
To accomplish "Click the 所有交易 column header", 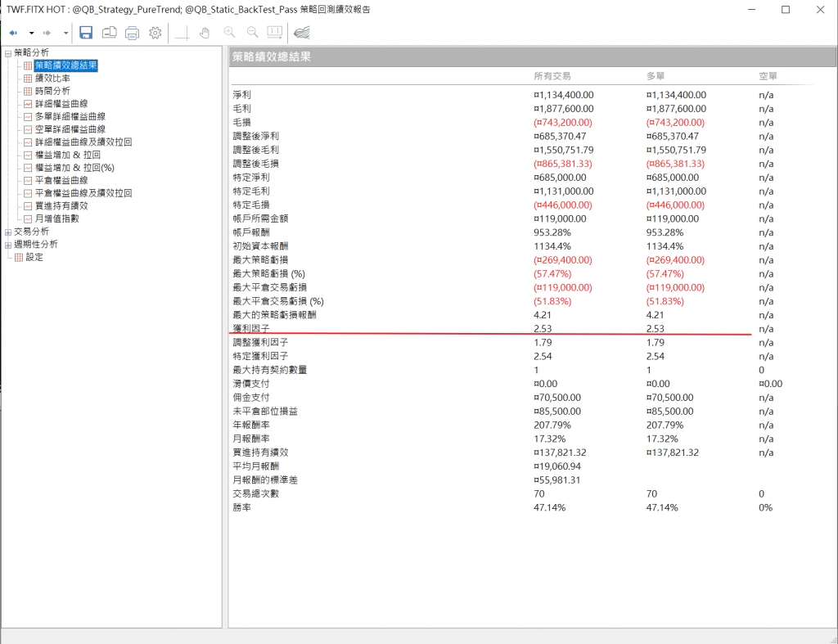I will 552,76.
